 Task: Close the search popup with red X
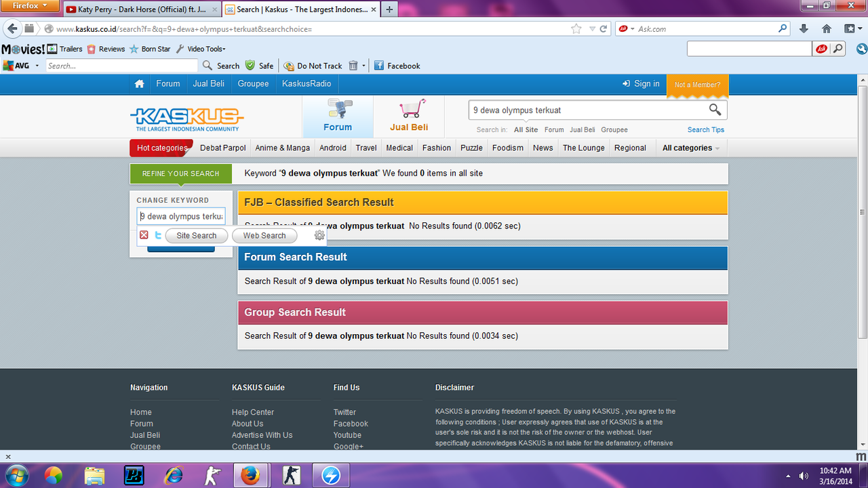pyautogui.click(x=144, y=235)
